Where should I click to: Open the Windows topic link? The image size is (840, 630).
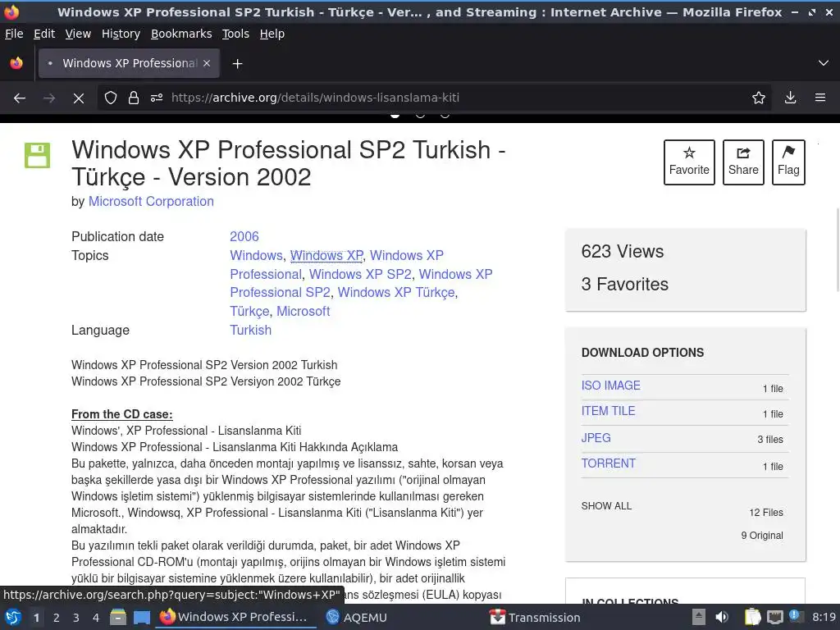pos(256,256)
